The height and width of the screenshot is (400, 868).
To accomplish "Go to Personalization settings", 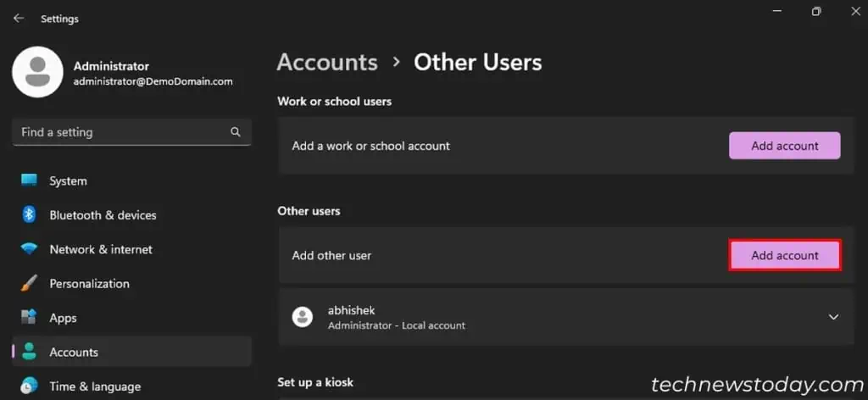I will point(89,284).
